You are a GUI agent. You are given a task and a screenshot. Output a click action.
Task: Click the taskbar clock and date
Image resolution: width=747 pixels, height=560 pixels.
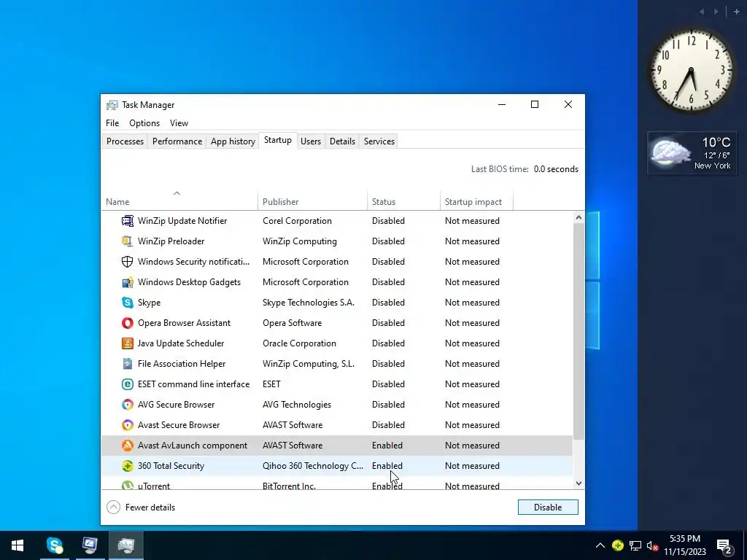684,545
